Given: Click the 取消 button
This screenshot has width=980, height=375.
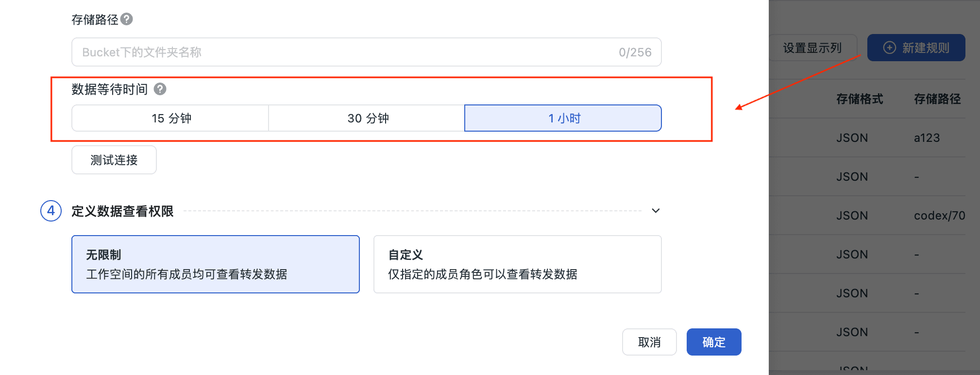Looking at the screenshot, I should pyautogui.click(x=649, y=342).
